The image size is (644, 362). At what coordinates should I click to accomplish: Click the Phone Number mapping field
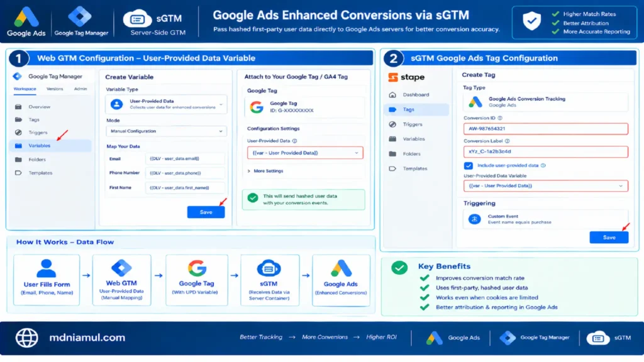185,173
